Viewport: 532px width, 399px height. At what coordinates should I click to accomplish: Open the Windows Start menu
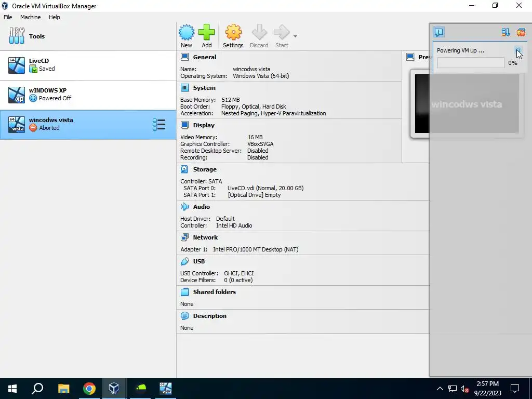point(12,389)
